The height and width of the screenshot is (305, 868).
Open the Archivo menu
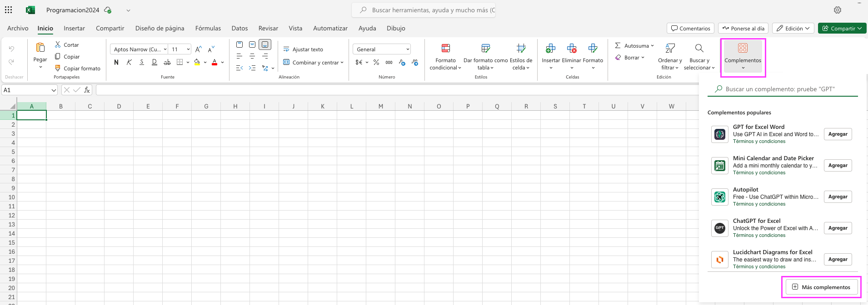18,28
